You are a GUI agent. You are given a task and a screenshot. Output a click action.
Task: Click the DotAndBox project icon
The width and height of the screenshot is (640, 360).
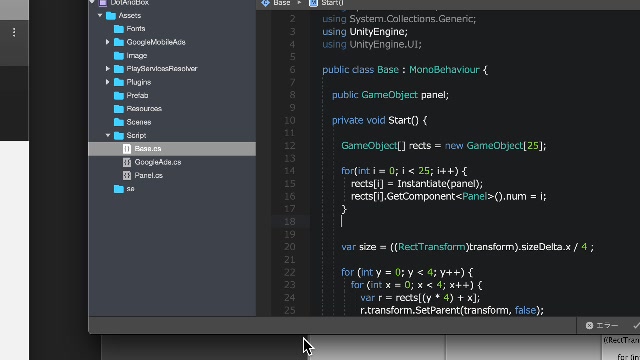(x=103, y=2)
